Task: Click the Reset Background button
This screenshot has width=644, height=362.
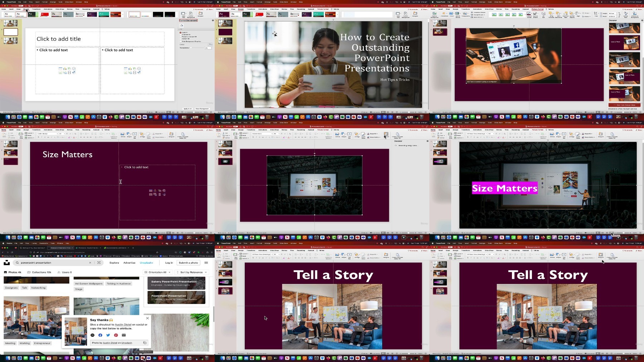Action: (x=202, y=108)
